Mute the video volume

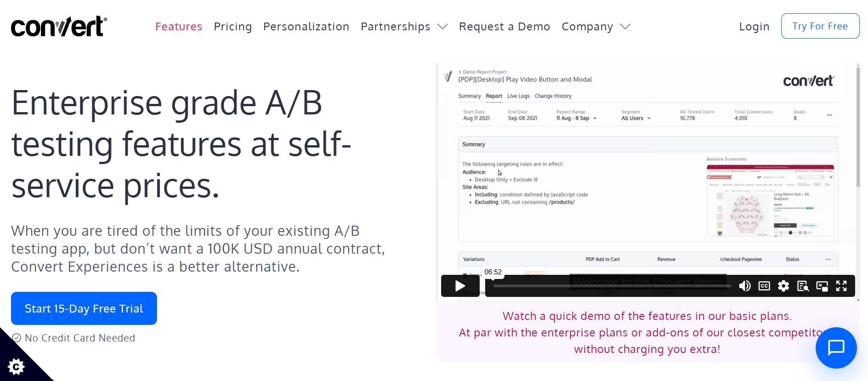click(745, 286)
